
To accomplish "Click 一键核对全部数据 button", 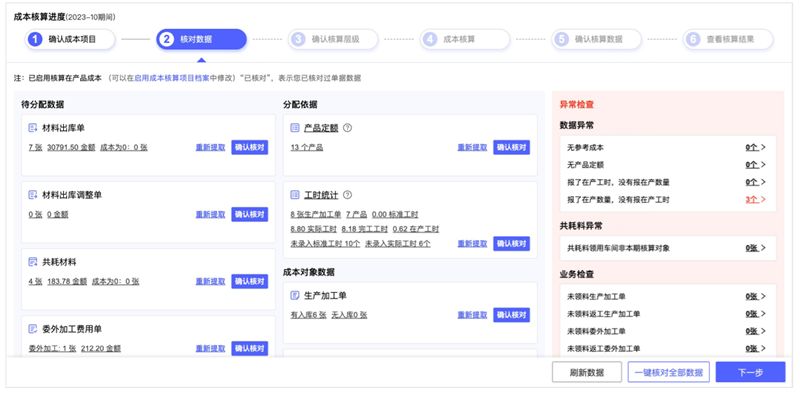I will pyautogui.click(x=669, y=372).
